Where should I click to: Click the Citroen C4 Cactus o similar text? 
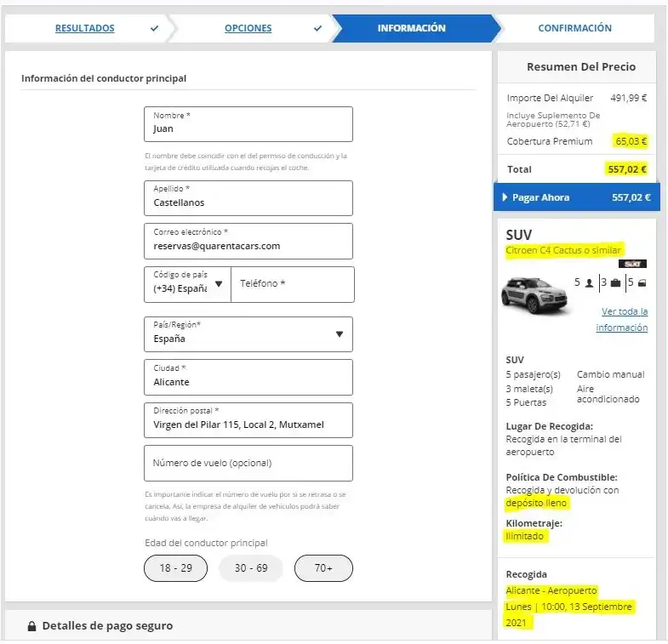click(563, 250)
